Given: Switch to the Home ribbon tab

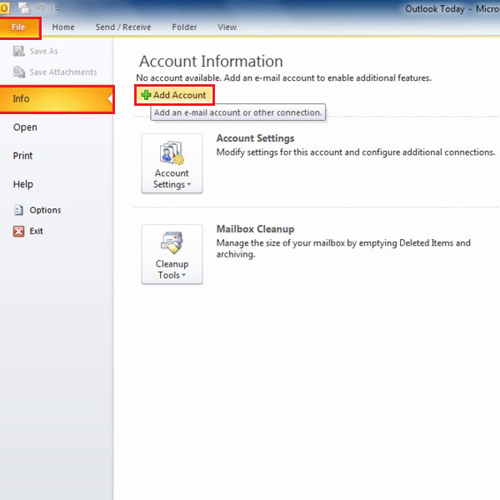Looking at the screenshot, I should click(x=63, y=27).
